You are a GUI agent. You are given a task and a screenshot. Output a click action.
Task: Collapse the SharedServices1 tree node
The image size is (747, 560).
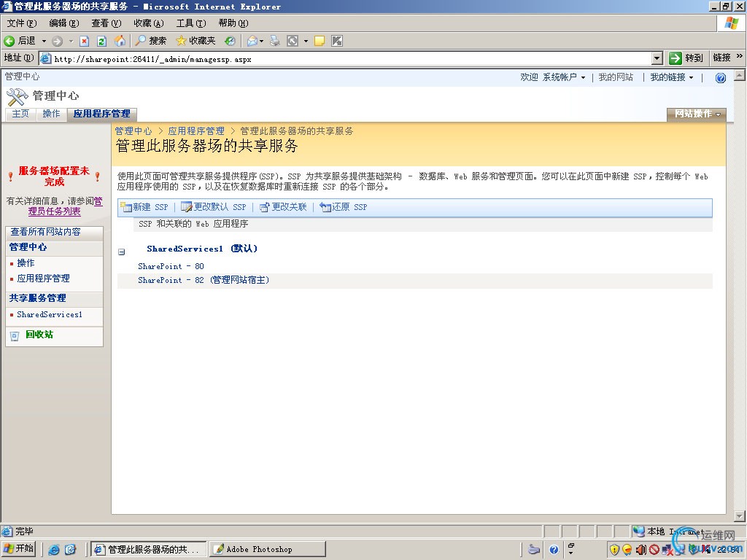tap(122, 252)
